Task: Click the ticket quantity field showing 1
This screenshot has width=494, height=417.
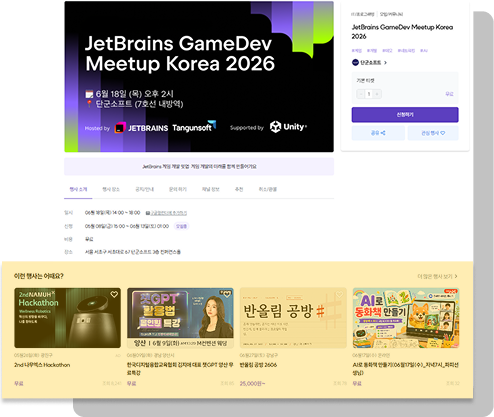Action: (x=369, y=94)
